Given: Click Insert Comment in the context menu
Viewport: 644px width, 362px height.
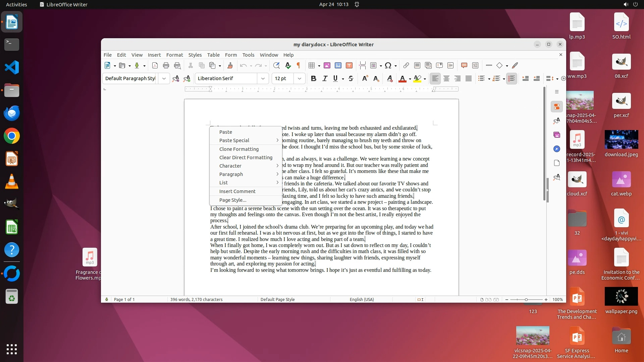Looking at the screenshot, I should pyautogui.click(x=237, y=191).
